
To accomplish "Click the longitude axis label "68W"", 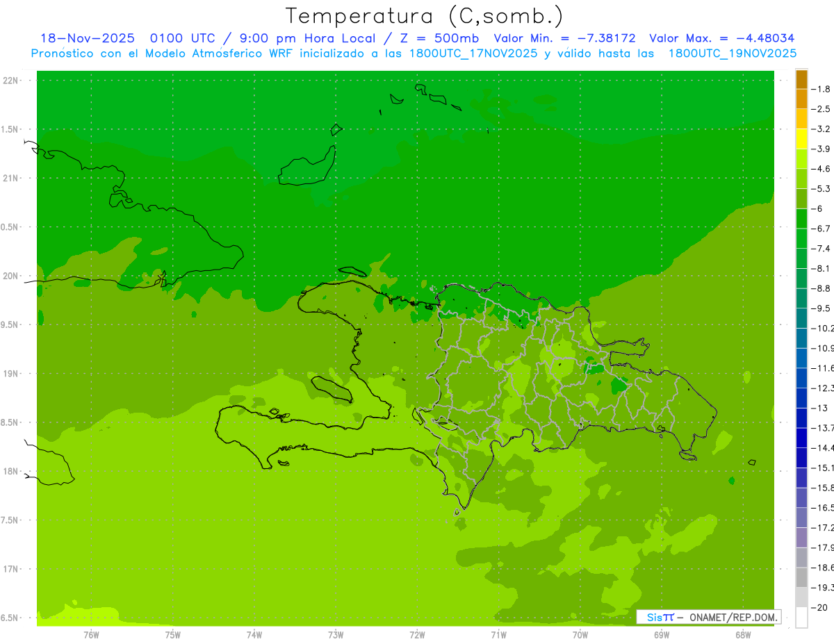I will (x=743, y=634).
